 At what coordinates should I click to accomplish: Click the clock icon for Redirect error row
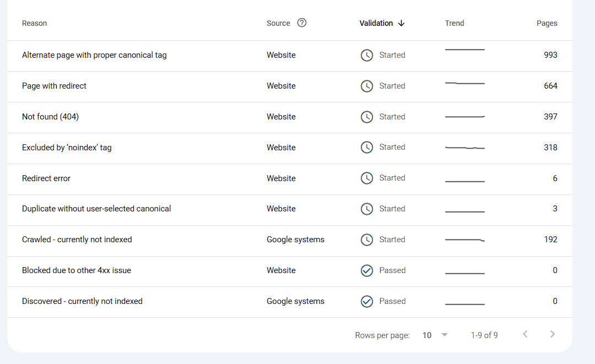pos(366,178)
